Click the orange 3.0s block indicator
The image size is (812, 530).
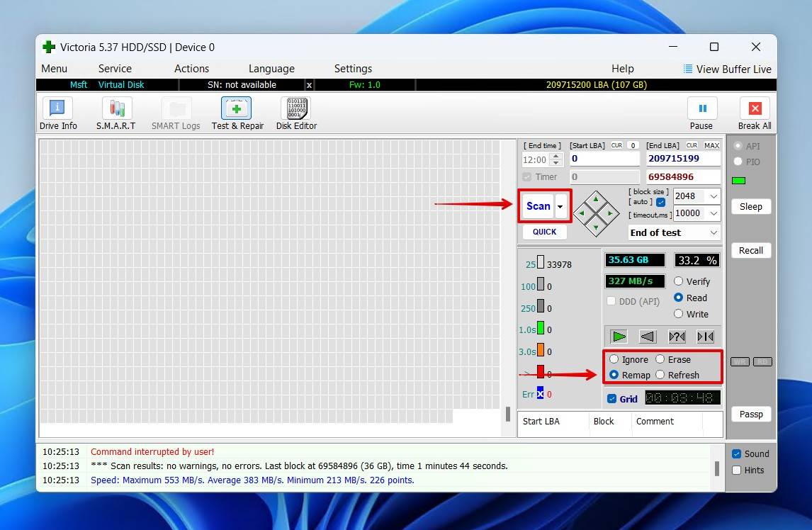[x=540, y=350]
